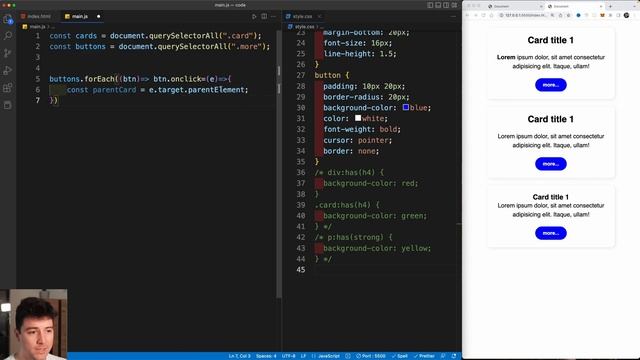Click the circular icon right of JavaScript in status bar
Viewport: 640px width, 360px height.
pyautogui.click(x=348, y=356)
